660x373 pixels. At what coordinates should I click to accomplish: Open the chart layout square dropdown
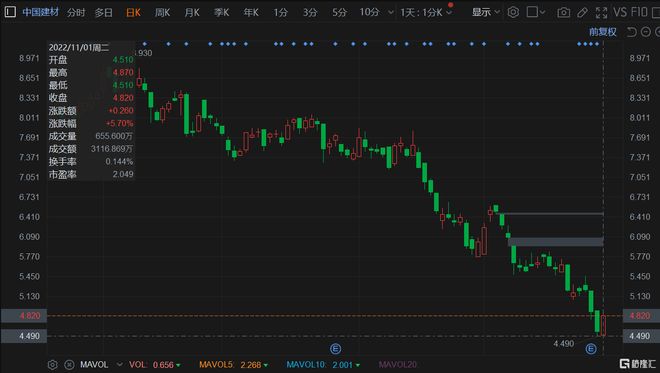pos(536,12)
